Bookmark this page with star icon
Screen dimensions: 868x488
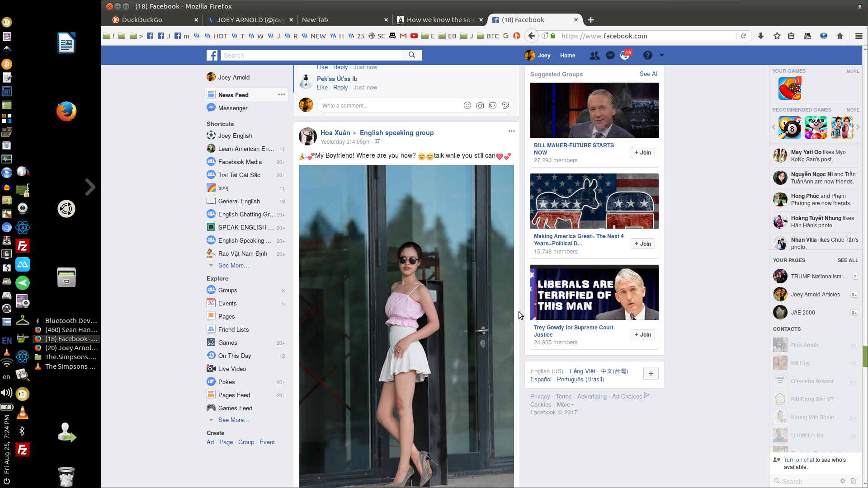pyautogui.click(x=777, y=36)
